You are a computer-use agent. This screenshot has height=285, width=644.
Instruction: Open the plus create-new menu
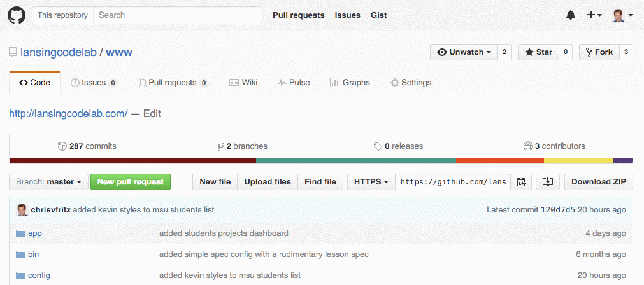coord(594,15)
